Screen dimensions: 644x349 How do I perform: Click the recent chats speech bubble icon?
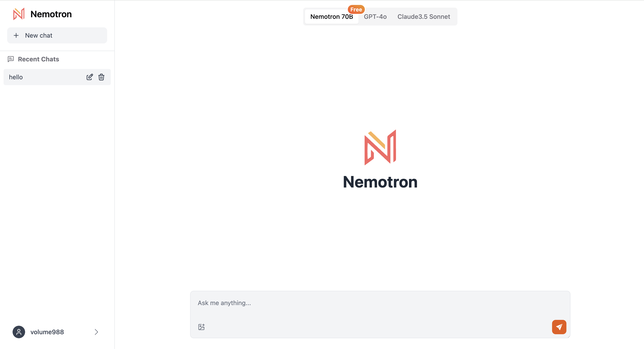11,59
